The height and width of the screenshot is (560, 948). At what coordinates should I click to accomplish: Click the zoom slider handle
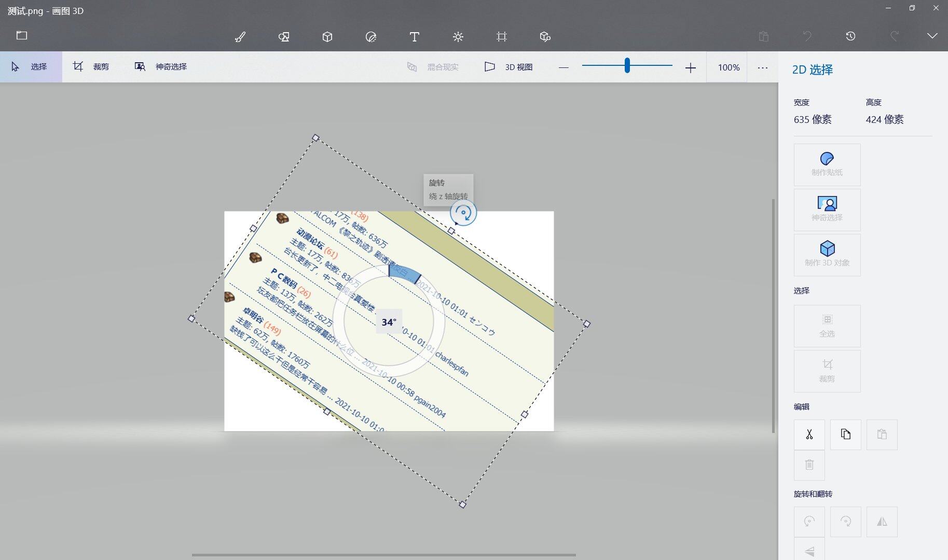[x=627, y=65]
